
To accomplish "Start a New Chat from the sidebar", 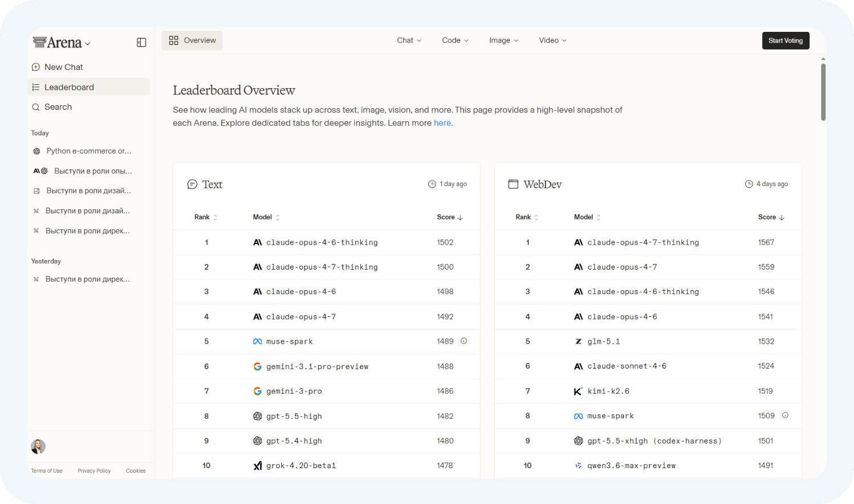I will tap(89, 67).
